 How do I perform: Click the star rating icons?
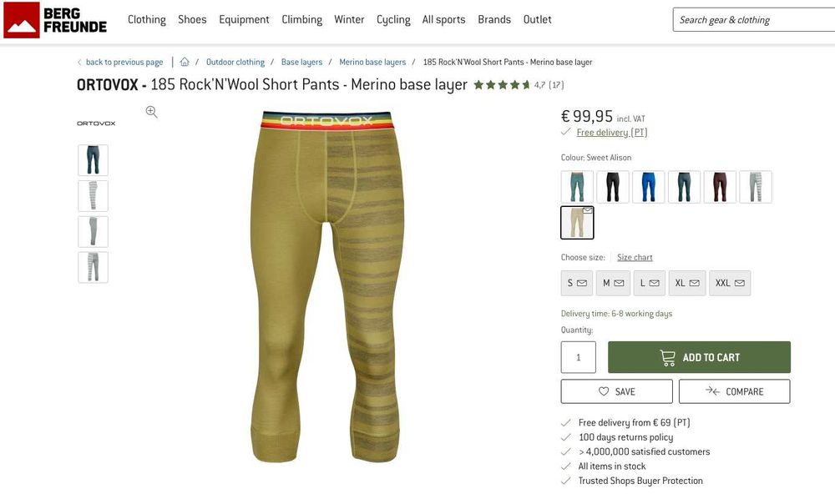pos(502,84)
